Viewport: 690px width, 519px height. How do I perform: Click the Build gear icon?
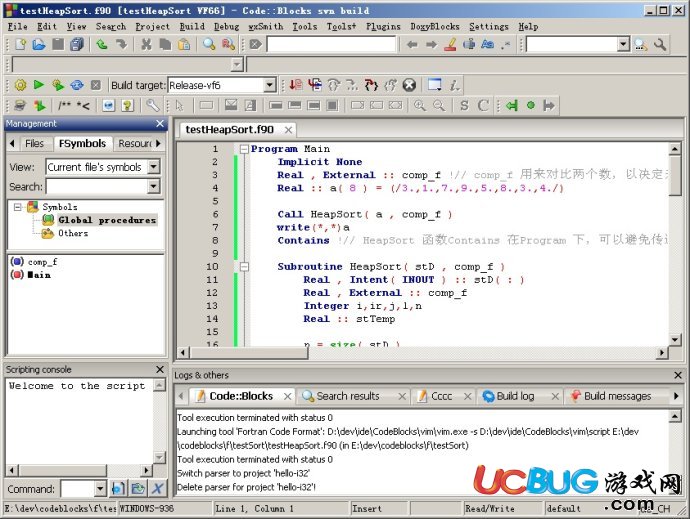(x=20, y=85)
